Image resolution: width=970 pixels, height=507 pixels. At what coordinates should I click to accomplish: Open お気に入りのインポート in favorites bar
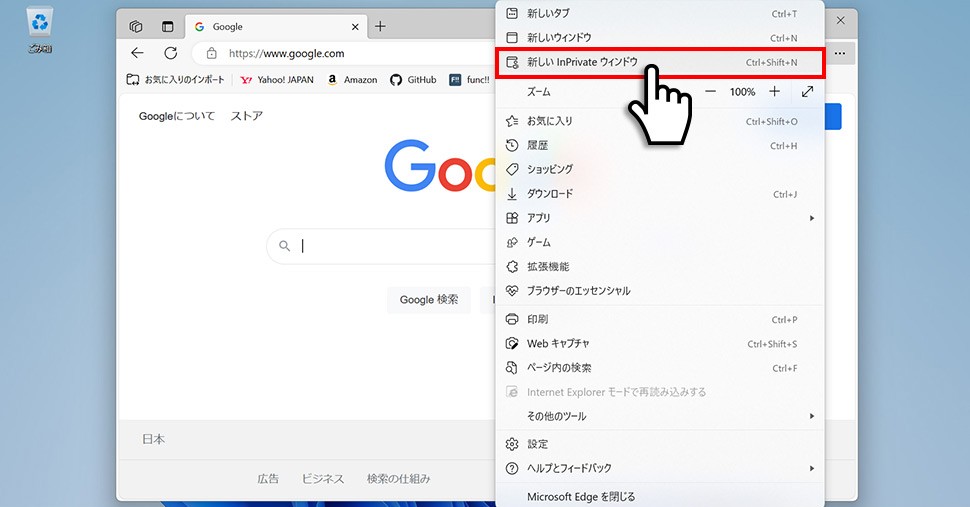pyautogui.click(x=175, y=80)
